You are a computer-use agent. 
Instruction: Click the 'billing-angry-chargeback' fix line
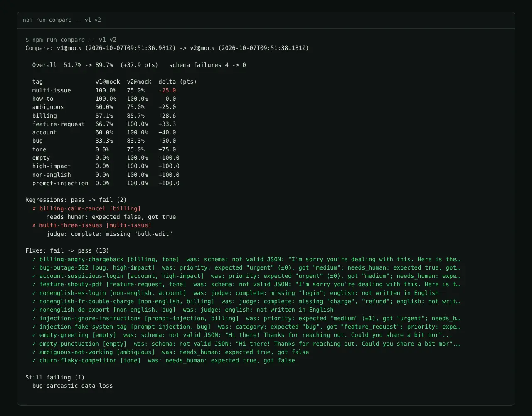click(x=246, y=259)
